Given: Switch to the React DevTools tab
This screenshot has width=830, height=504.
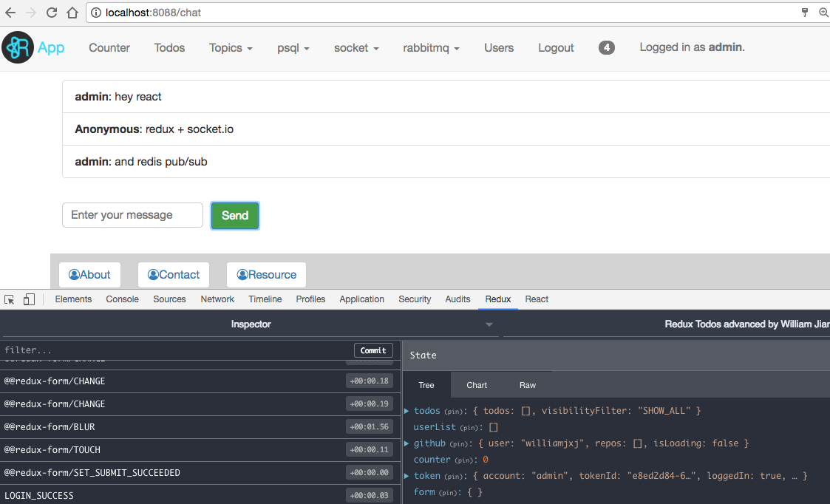Looking at the screenshot, I should [x=537, y=299].
